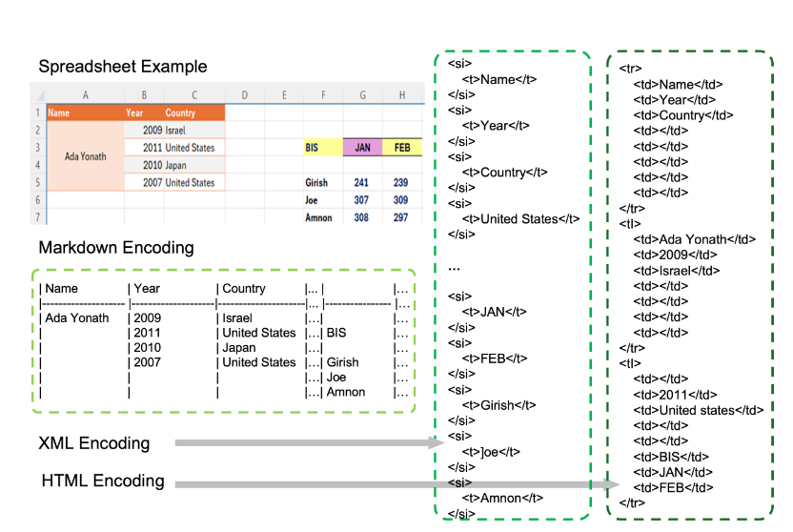Click Ada Yonath in the markdown table
Viewport: 793px width, 532px height.
coord(78,317)
